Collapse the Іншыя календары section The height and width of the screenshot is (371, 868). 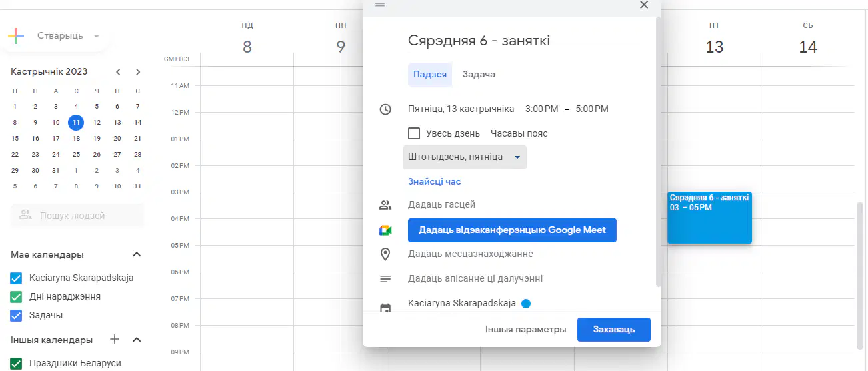pos(137,340)
